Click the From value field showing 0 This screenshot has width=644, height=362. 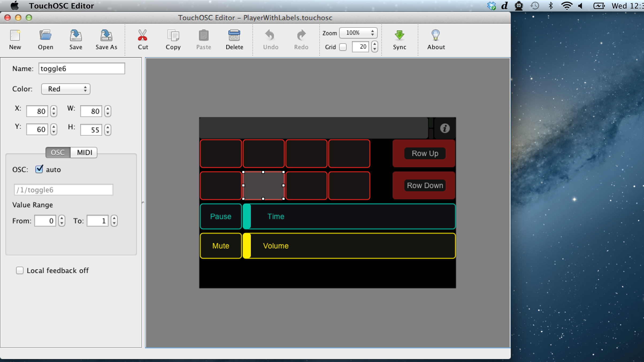click(45, 221)
